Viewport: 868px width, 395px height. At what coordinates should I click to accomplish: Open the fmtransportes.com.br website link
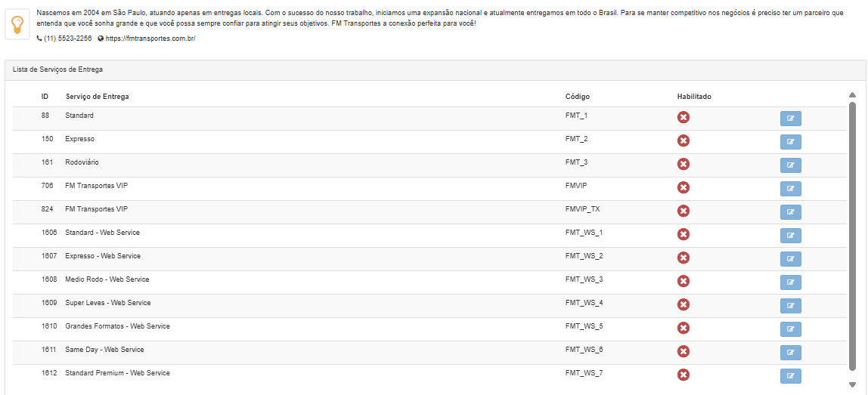tap(150, 39)
